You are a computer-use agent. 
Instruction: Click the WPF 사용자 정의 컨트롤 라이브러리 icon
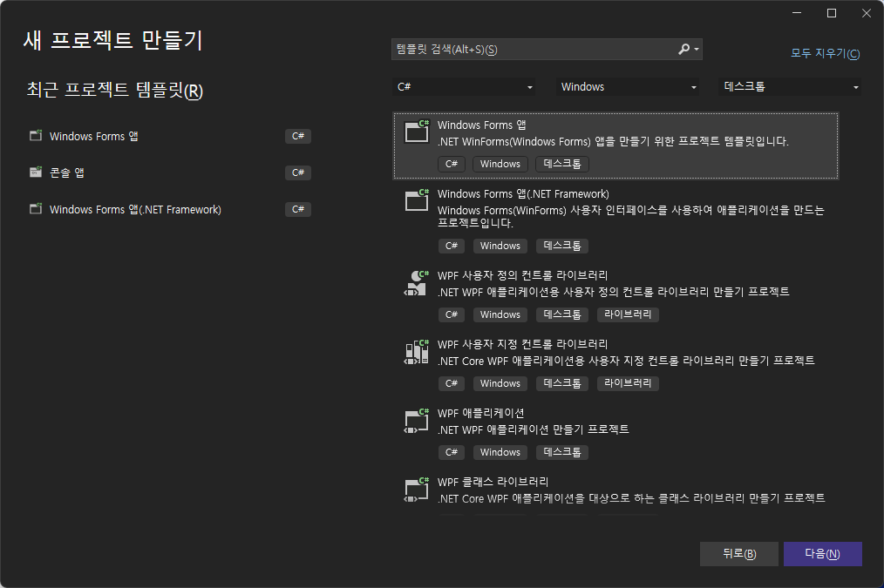click(417, 283)
